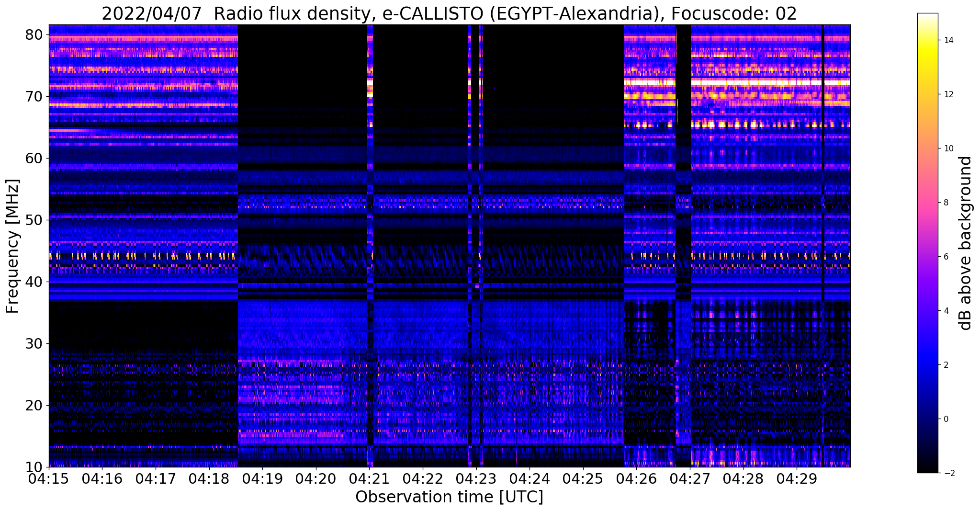The height and width of the screenshot is (511, 980).
Task: Click the 80 MHz frequency tick label
Action: click(35, 34)
